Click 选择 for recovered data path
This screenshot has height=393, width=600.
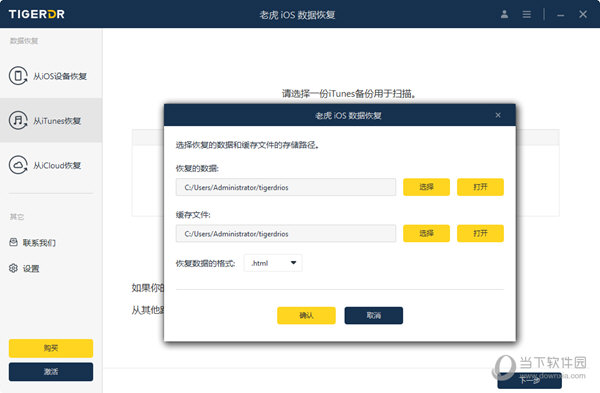[x=426, y=187]
